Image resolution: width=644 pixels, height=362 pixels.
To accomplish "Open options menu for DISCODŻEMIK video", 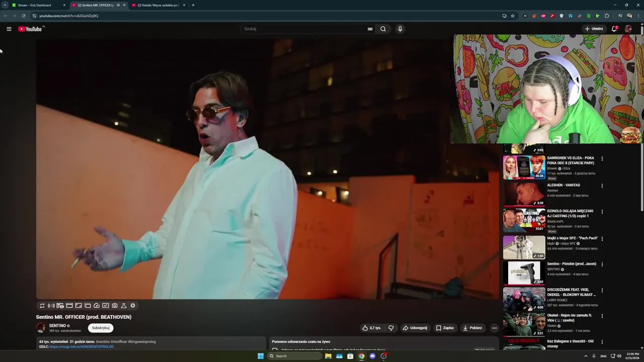I will (602, 291).
